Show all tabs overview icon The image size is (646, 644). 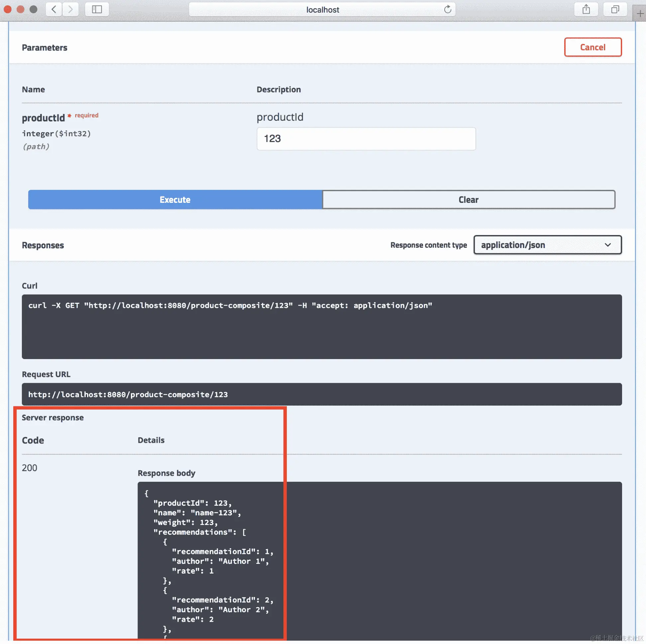[614, 9]
